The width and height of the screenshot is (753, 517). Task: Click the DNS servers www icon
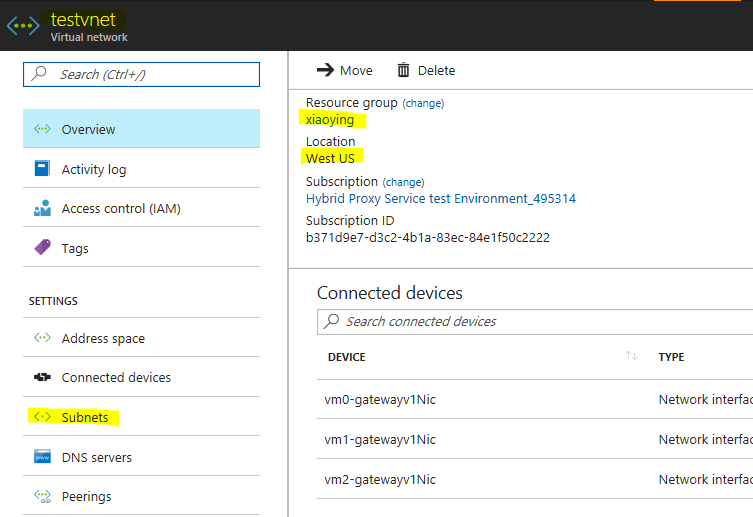(42, 457)
